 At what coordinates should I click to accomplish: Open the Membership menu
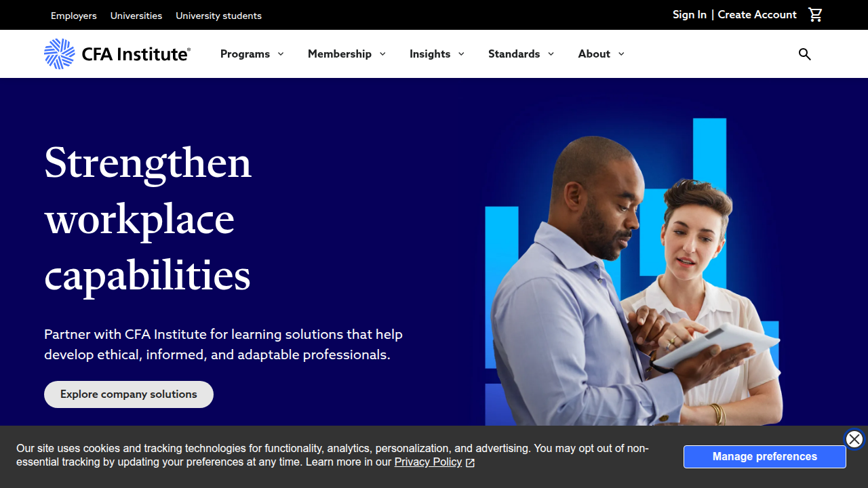click(x=340, y=54)
